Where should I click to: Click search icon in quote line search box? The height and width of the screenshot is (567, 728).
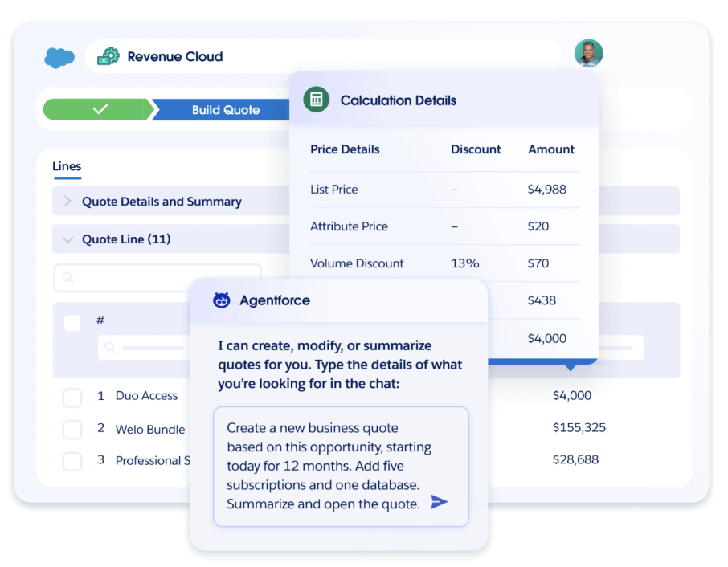(x=67, y=278)
